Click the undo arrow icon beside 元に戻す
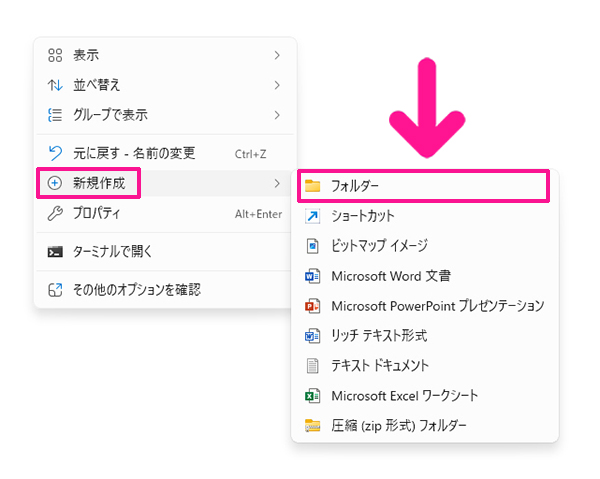This screenshot has width=600, height=479. pyautogui.click(x=56, y=153)
